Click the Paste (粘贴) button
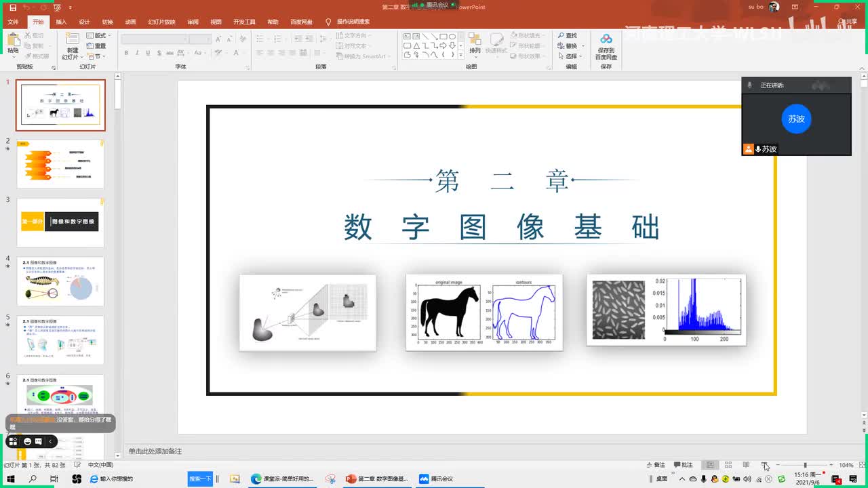Image resolution: width=868 pixels, height=488 pixels. (x=13, y=45)
